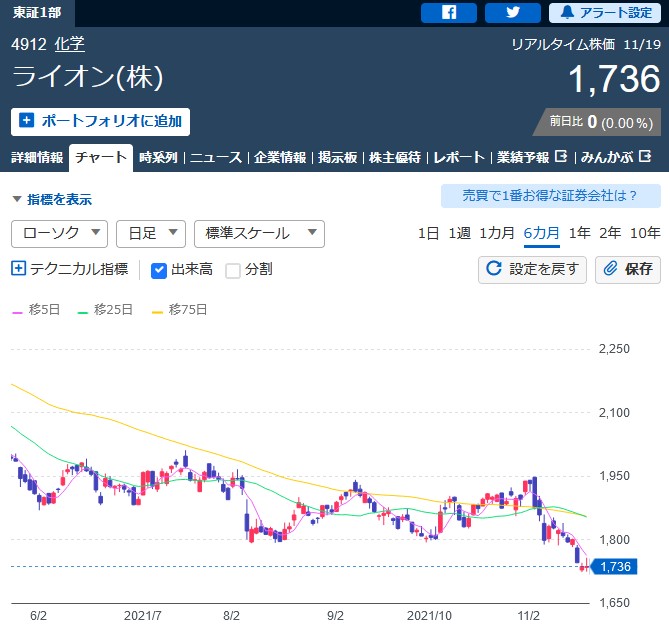The height and width of the screenshot is (635, 669).
Task: Click current price marker 1,736 on chart
Action: tap(614, 567)
